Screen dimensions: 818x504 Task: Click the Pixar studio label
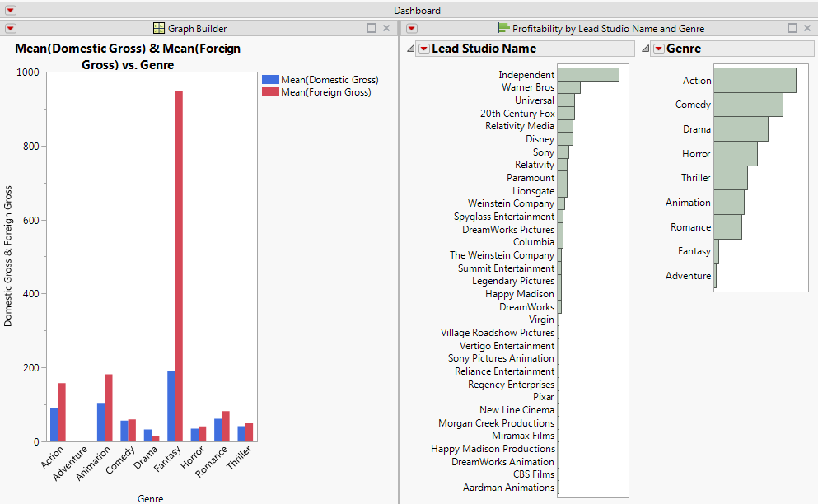(x=544, y=396)
